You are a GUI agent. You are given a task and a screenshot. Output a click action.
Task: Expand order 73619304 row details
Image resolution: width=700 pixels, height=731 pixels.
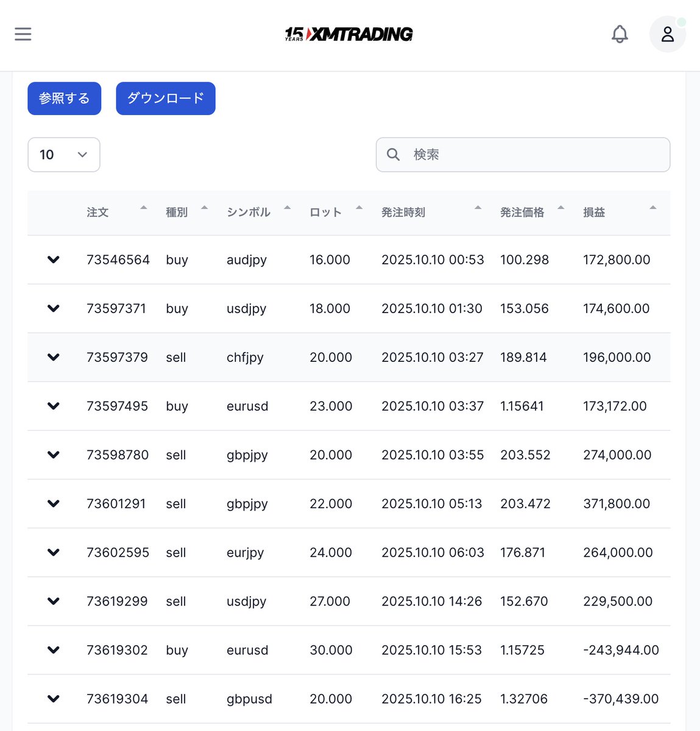coord(54,699)
